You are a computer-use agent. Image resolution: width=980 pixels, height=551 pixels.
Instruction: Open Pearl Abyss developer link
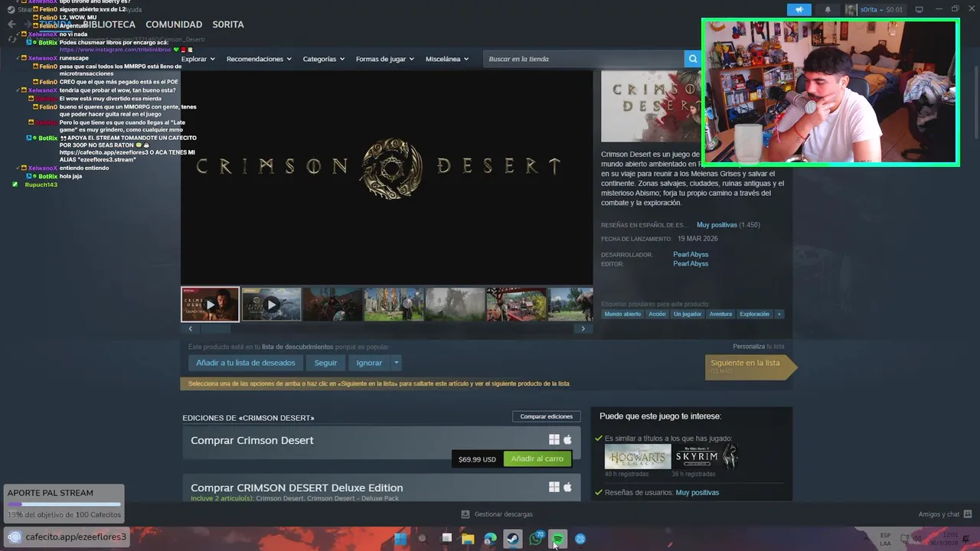(x=691, y=254)
